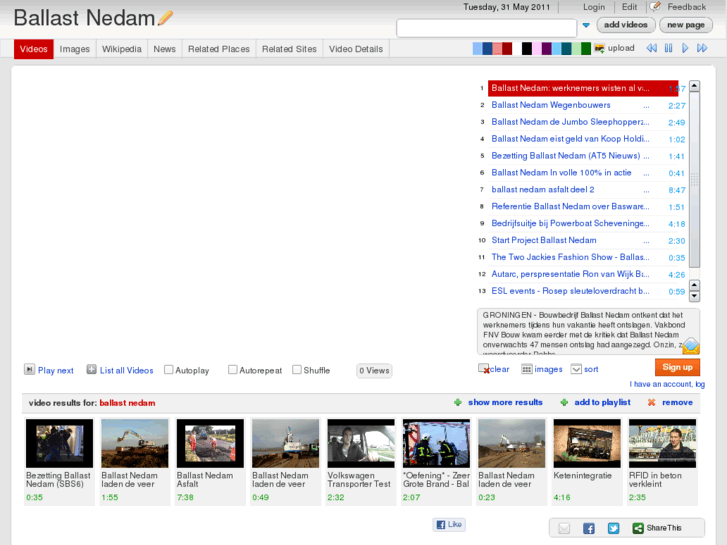Screen dimensions: 727x545
Task: Click the green ShareThis icon
Action: tap(638, 528)
